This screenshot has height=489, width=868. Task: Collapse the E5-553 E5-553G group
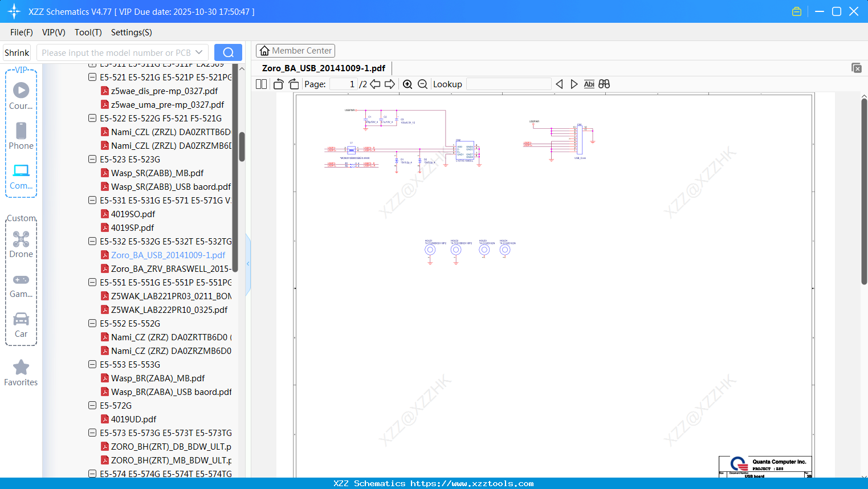[92, 364]
